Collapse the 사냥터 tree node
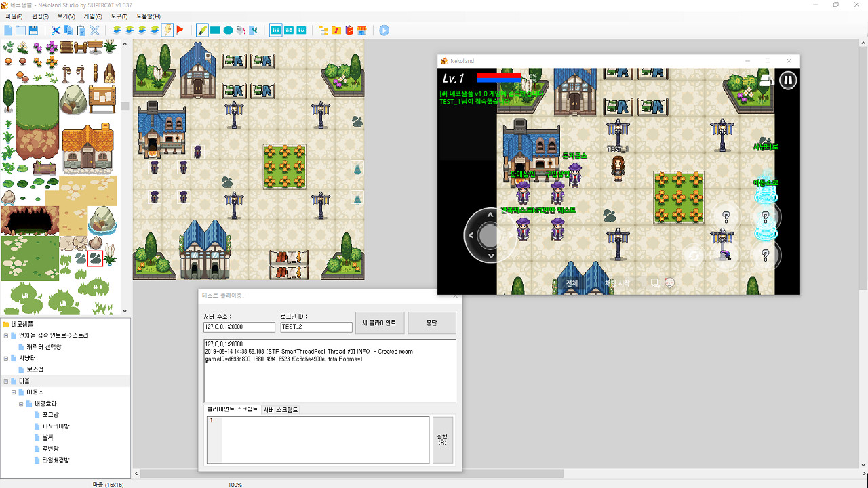Image resolution: width=868 pixels, height=488 pixels. [5, 358]
